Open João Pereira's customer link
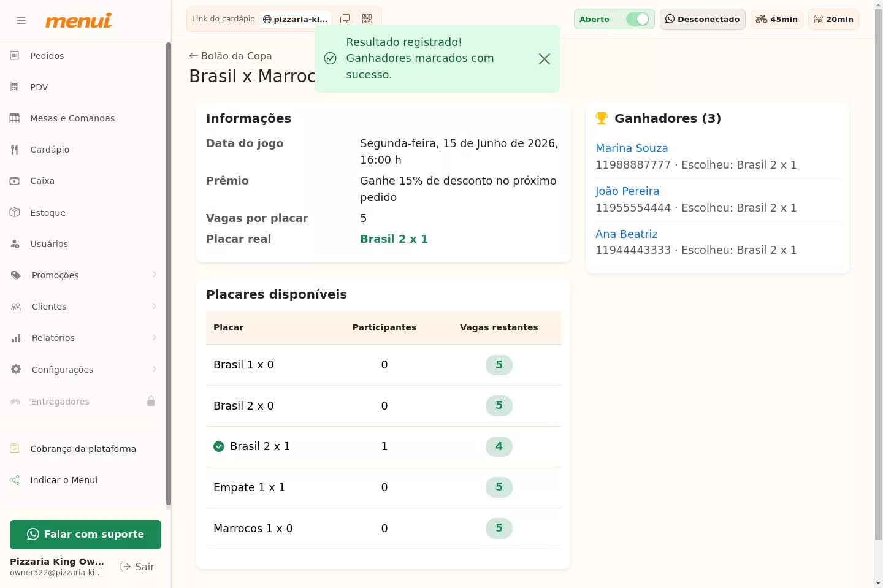This screenshot has height=588, width=883. (627, 191)
